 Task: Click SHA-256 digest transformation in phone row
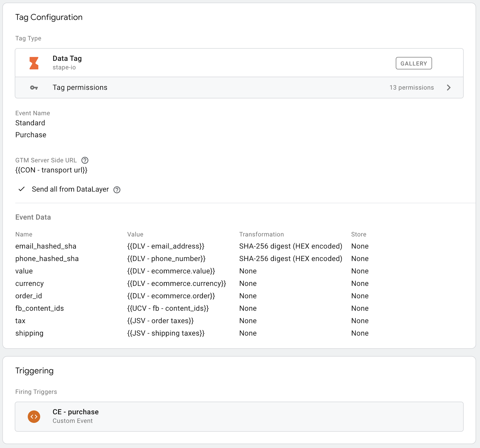click(x=291, y=259)
